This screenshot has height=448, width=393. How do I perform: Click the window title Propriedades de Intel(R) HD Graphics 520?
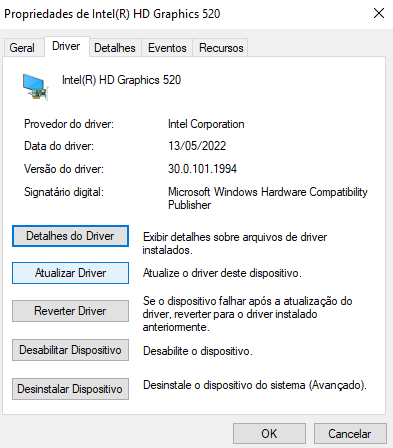click(x=112, y=14)
